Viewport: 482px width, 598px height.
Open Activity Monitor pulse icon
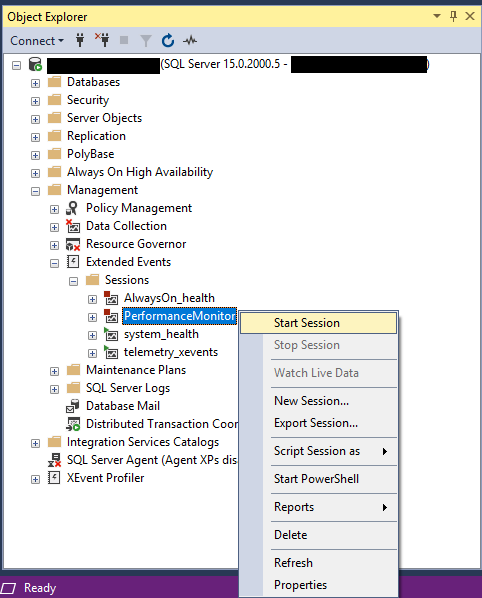click(190, 40)
